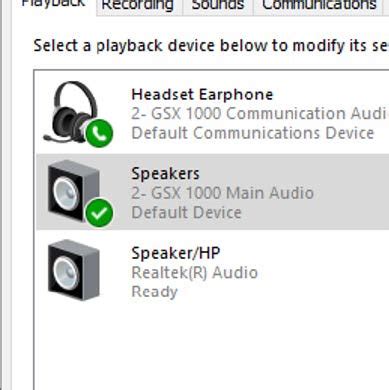Click the GSX 1000 Main Audio description

point(222,193)
